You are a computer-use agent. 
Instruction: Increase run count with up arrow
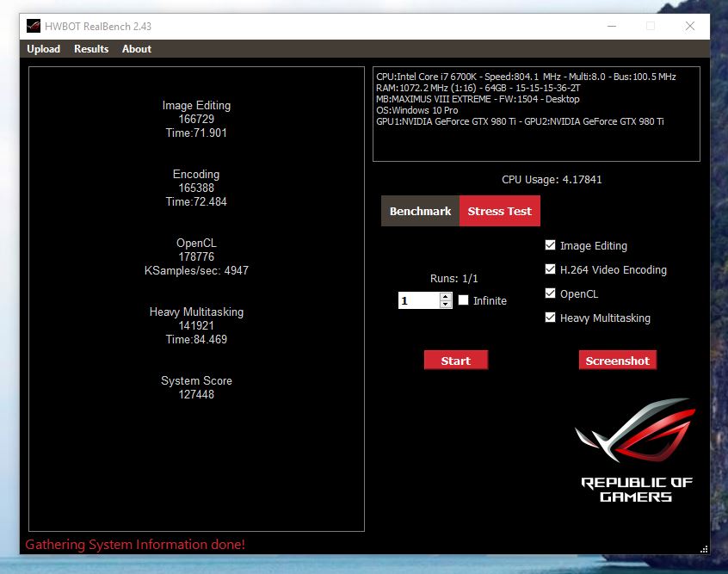pos(446,296)
